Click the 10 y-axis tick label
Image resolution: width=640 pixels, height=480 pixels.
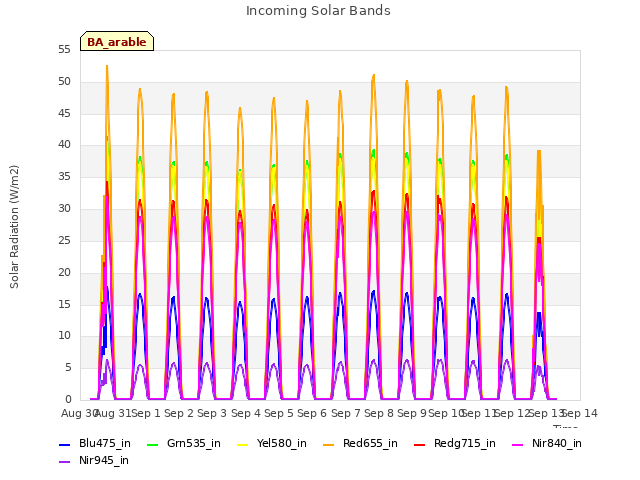(64, 336)
